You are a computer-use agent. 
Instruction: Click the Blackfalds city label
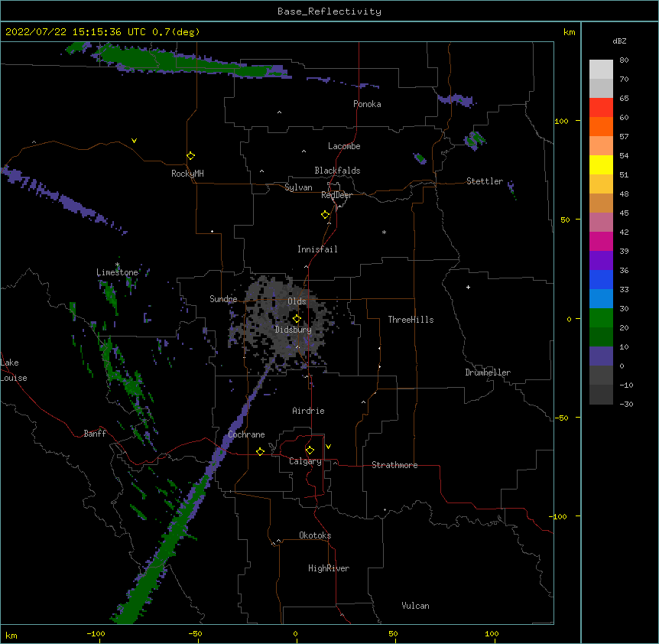pyautogui.click(x=337, y=171)
